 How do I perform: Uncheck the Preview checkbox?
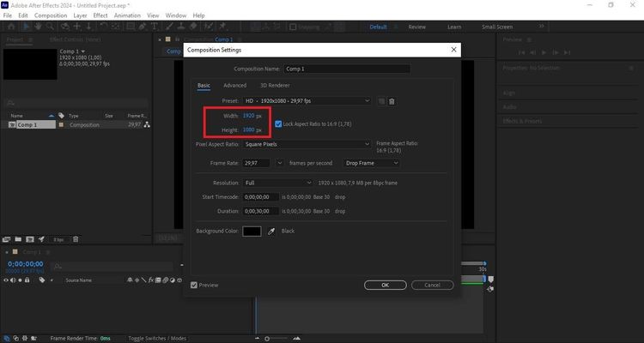coord(194,285)
